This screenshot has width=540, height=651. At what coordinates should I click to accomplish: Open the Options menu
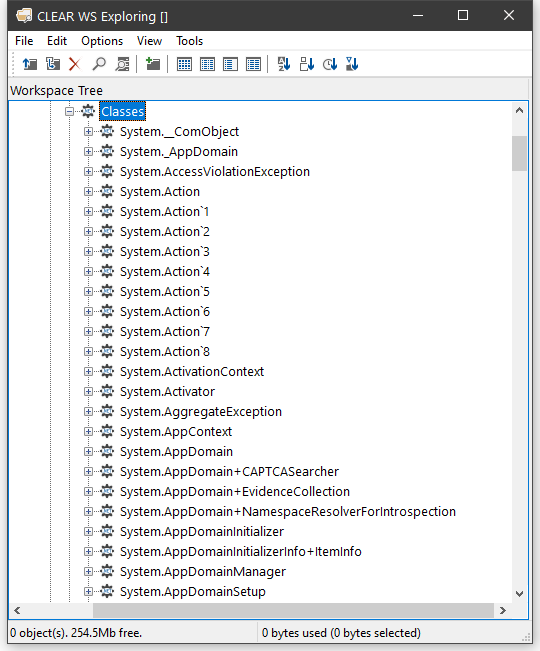pyautogui.click(x=102, y=41)
